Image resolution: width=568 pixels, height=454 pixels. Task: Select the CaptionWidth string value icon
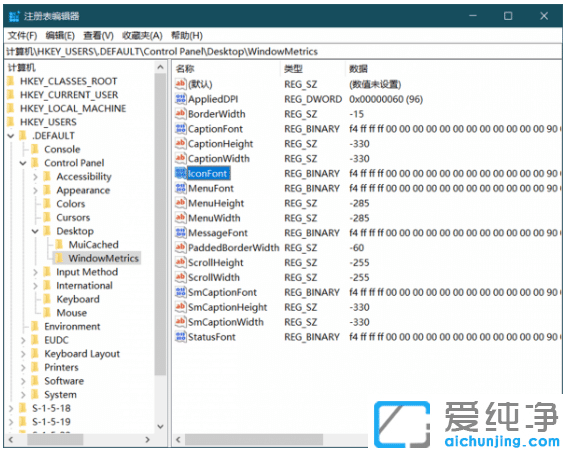pyautogui.click(x=180, y=158)
